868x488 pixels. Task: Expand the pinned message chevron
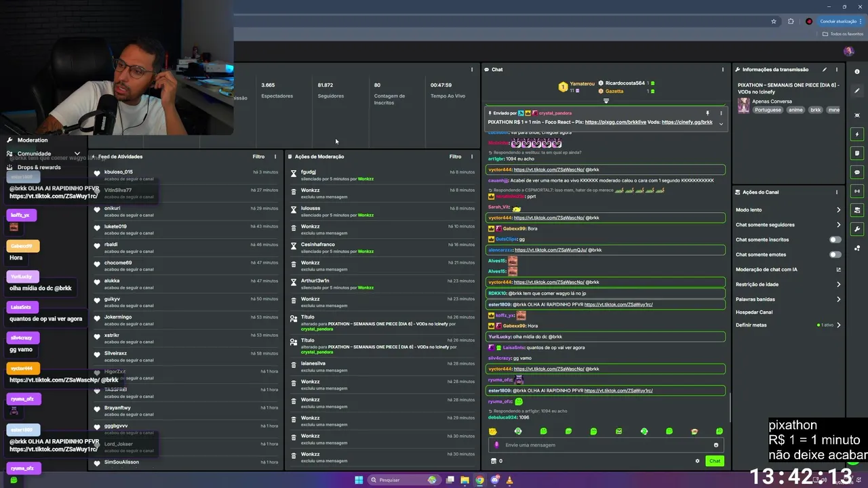click(721, 123)
